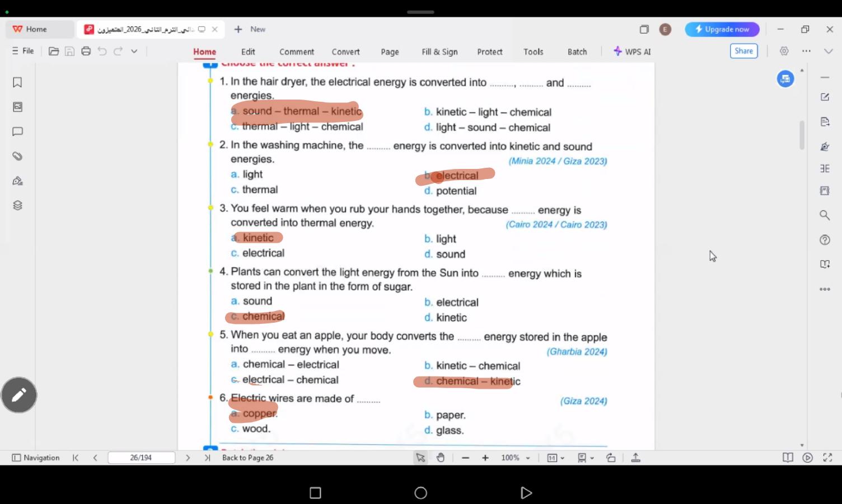Image resolution: width=842 pixels, height=504 pixels.
Task: Open the page display mode dropdown
Action: 586,458
